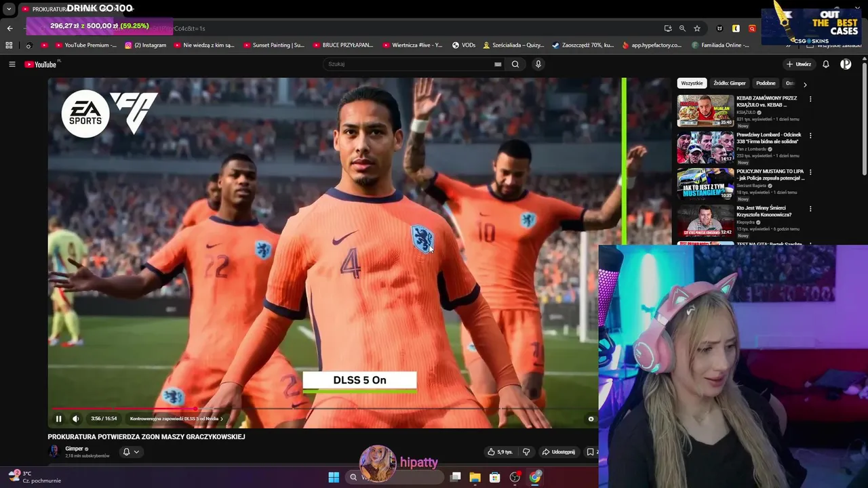Viewport: 868px width, 488px height.
Task: Open subscription notification bell dropdown under Gimper
Action: [130, 452]
